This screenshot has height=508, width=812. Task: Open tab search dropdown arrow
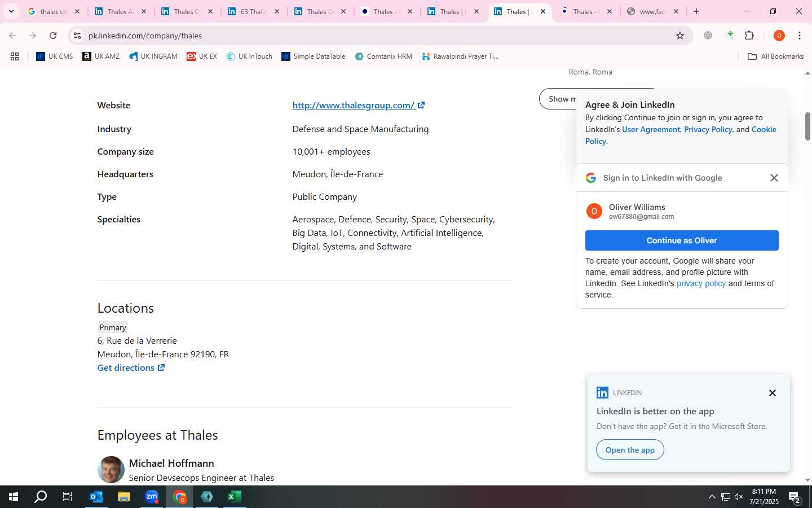point(11,11)
